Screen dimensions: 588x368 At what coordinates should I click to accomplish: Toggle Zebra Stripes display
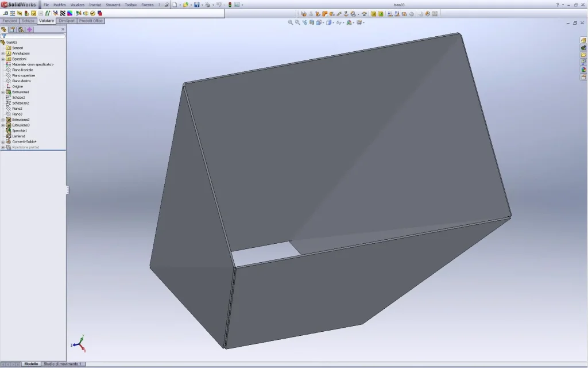[x=63, y=13]
